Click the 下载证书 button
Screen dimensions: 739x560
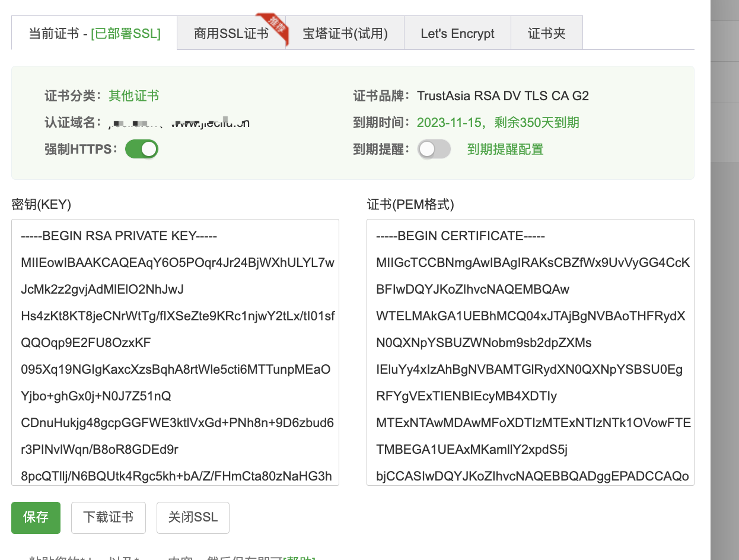point(108,517)
